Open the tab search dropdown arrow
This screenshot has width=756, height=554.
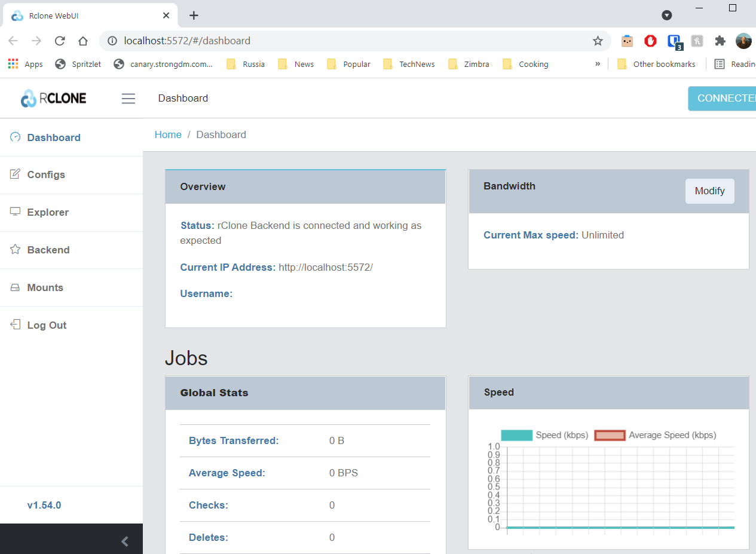click(667, 15)
